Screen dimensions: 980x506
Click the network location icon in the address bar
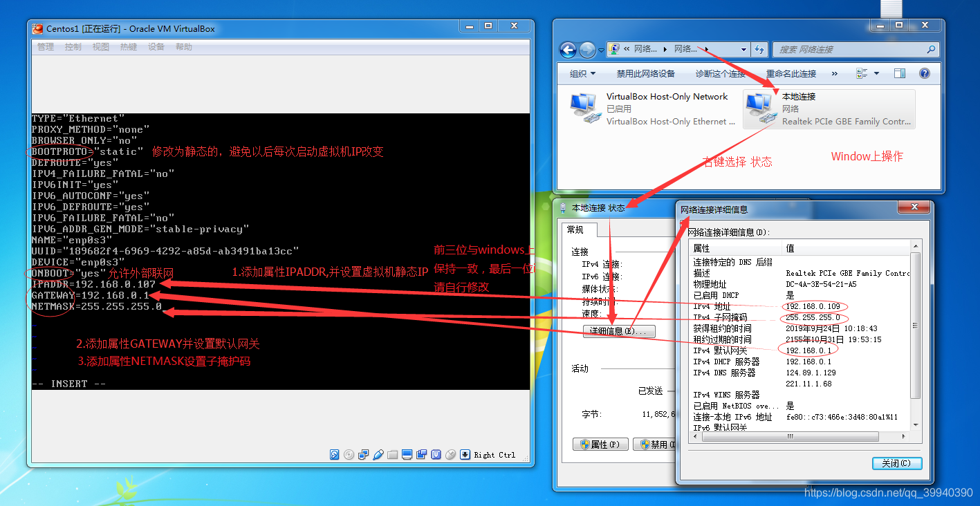click(614, 50)
